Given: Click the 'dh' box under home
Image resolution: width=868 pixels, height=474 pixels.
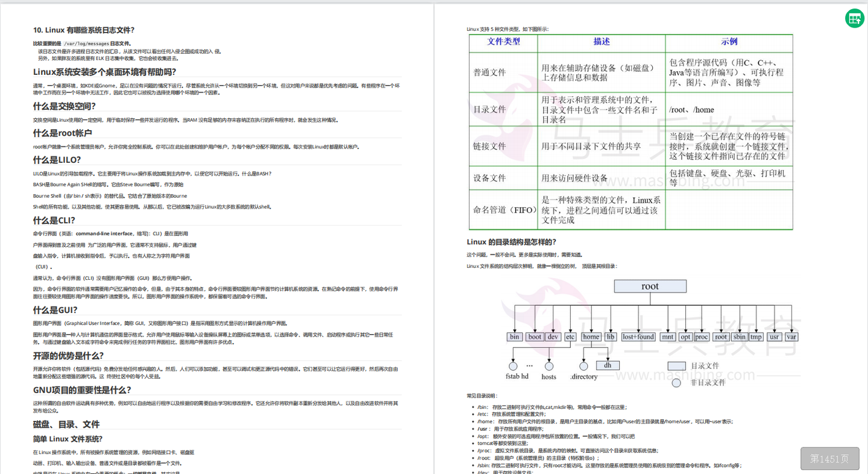Looking at the screenshot, I should [608, 365].
